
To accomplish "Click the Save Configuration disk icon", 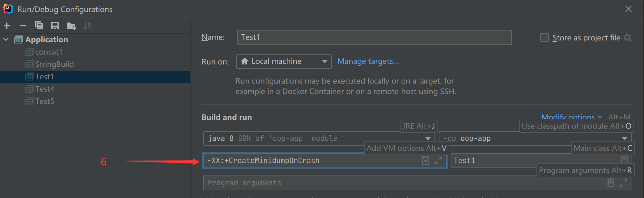I will (x=55, y=26).
